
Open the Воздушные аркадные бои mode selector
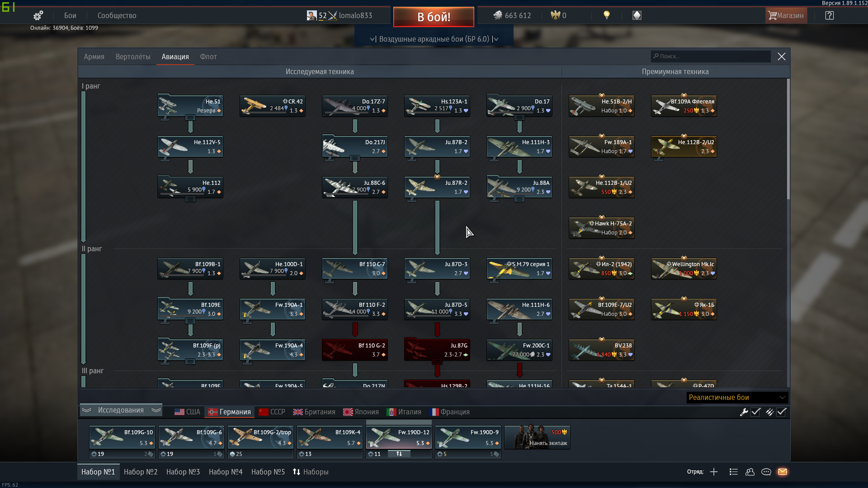point(434,39)
